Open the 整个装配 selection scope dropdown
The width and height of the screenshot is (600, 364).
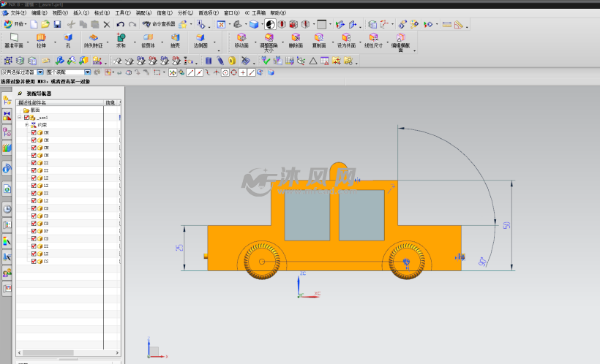88,72
